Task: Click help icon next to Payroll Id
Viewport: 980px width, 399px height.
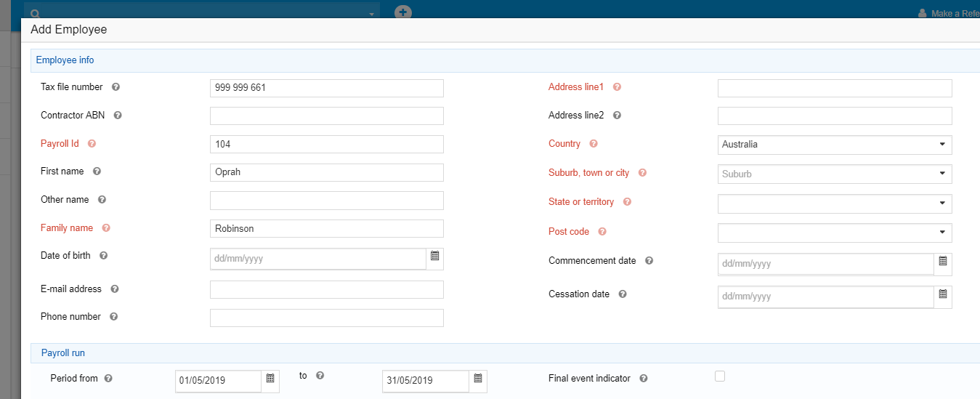Action: (92, 144)
